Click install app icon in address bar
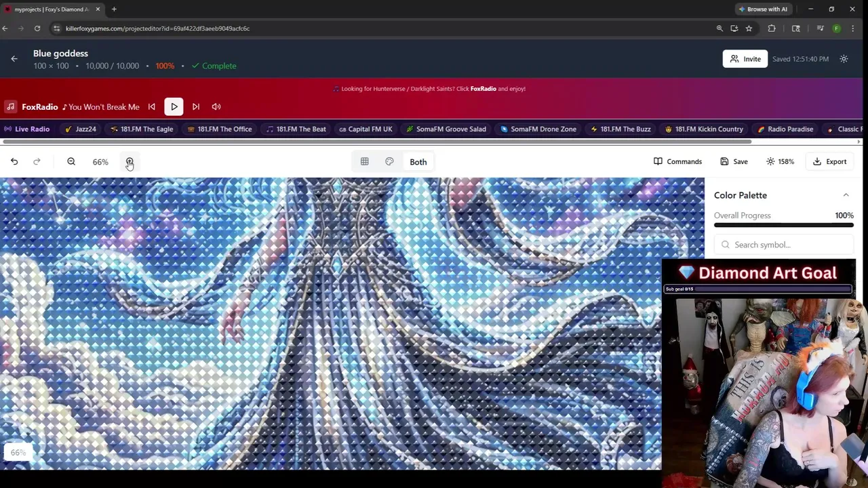Image resolution: width=868 pixels, height=488 pixels. coord(734,28)
